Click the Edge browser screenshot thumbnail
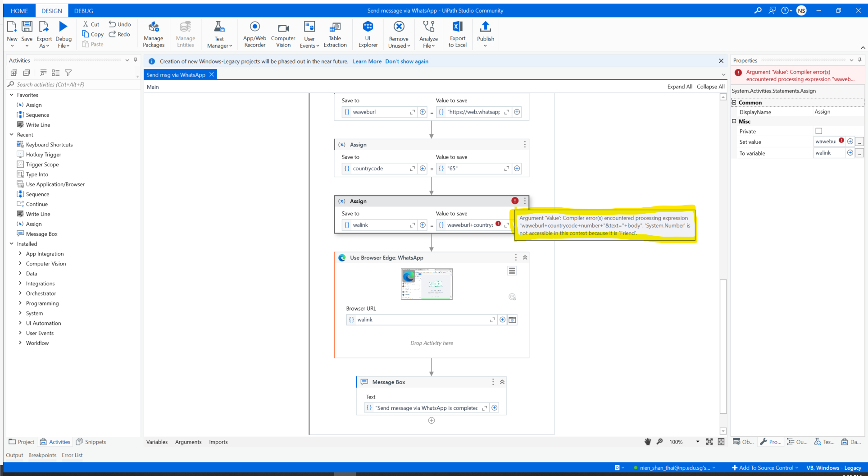 (x=427, y=284)
